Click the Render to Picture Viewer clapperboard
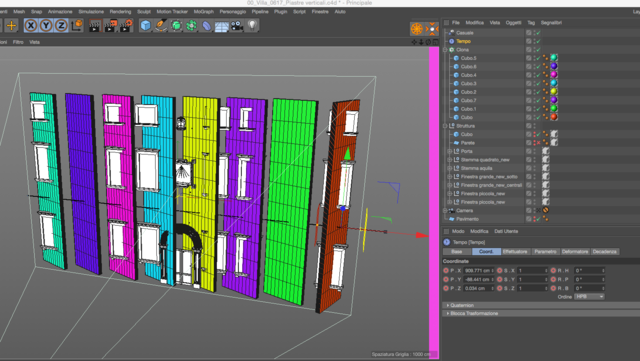The image size is (640, 361). point(110,26)
